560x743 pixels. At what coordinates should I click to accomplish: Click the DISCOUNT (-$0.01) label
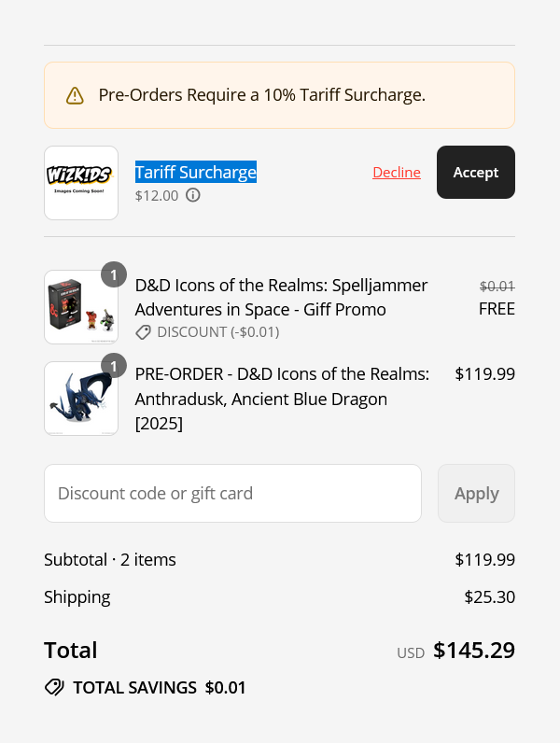[218, 332]
